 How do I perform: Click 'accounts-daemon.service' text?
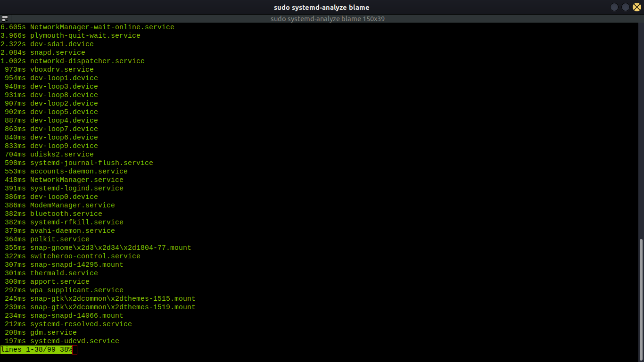click(79, 172)
